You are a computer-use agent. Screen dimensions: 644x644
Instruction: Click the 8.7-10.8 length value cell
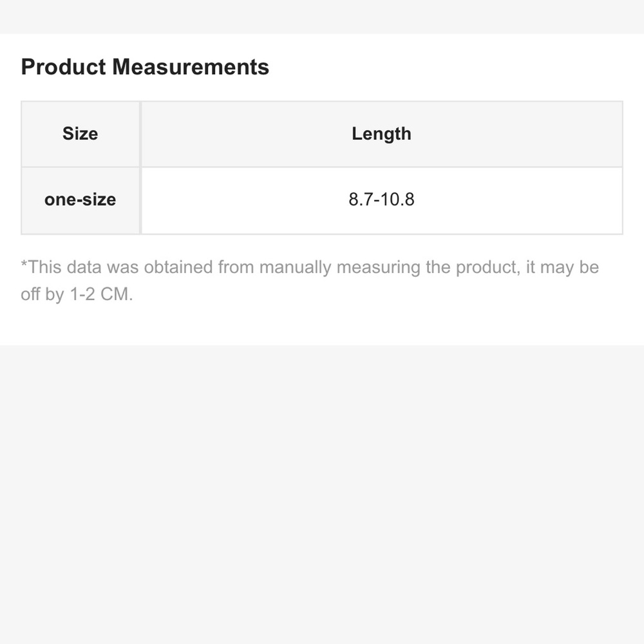tap(381, 200)
